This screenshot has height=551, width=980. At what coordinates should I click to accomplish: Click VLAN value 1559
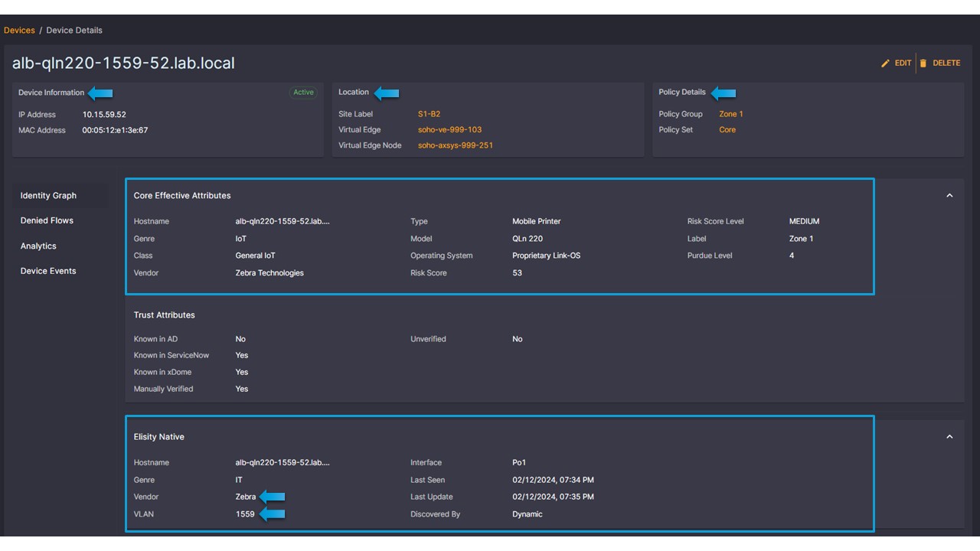tap(245, 514)
